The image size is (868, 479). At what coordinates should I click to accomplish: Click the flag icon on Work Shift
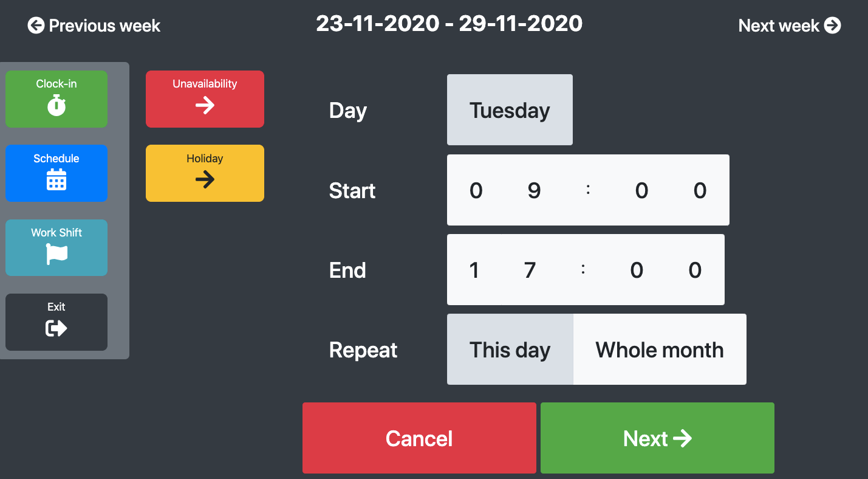click(56, 254)
